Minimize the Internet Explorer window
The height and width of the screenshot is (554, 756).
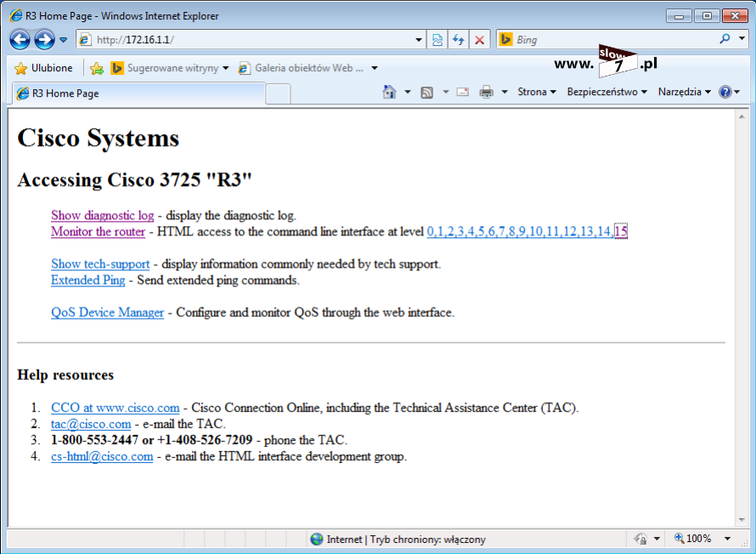tap(679, 16)
